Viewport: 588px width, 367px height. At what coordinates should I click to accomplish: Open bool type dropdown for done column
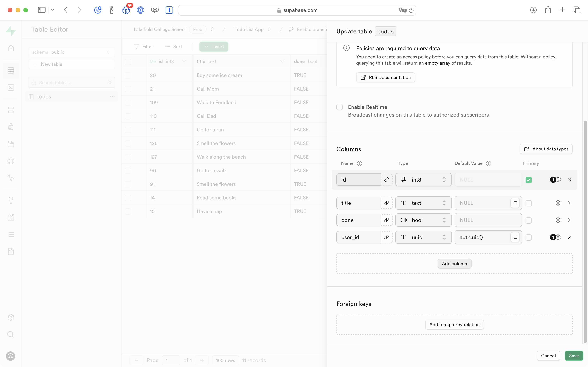[x=423, y=220]
